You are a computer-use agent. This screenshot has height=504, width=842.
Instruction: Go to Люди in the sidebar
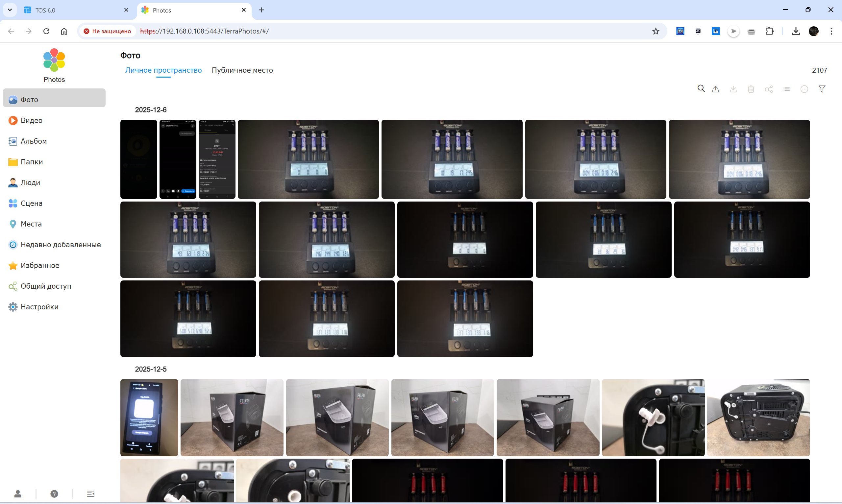click(30, 182)
